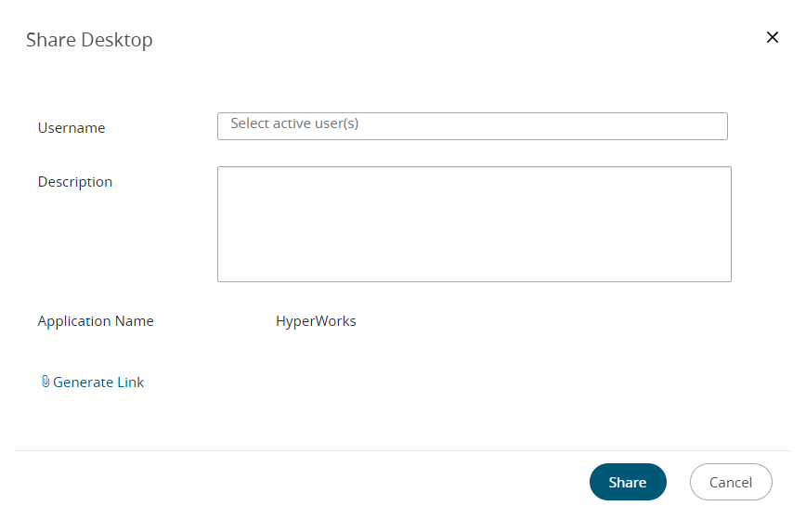Viewport: 806px width, 532px height.
Task: Click the Application Name label
Action: (96, 321)
